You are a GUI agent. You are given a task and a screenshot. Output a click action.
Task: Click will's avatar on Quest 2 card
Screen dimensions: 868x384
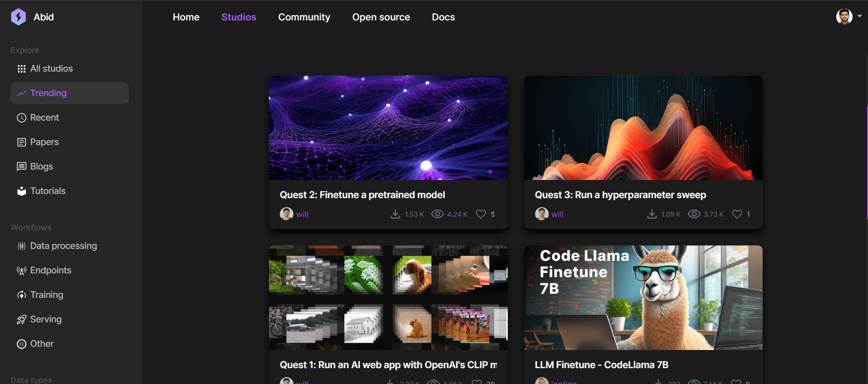tap(286, 214)
